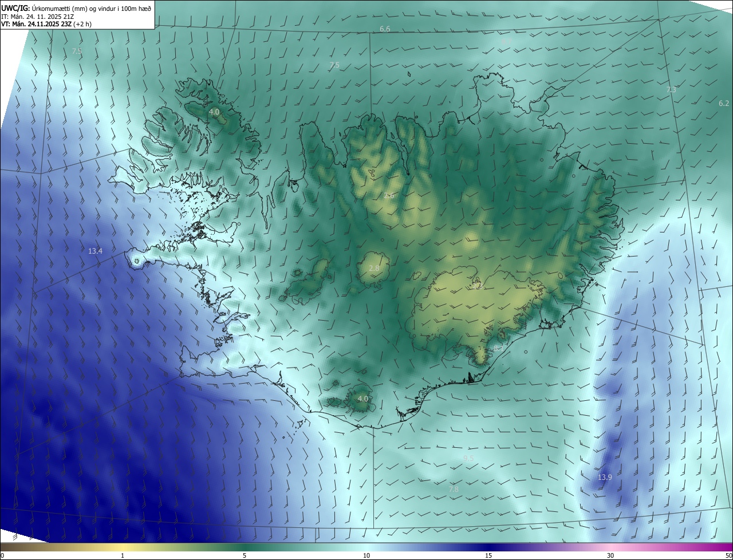Screen dimensions: 733x560
Task: Click the '5' label on the color scale
Action: [x=245, y=555]
